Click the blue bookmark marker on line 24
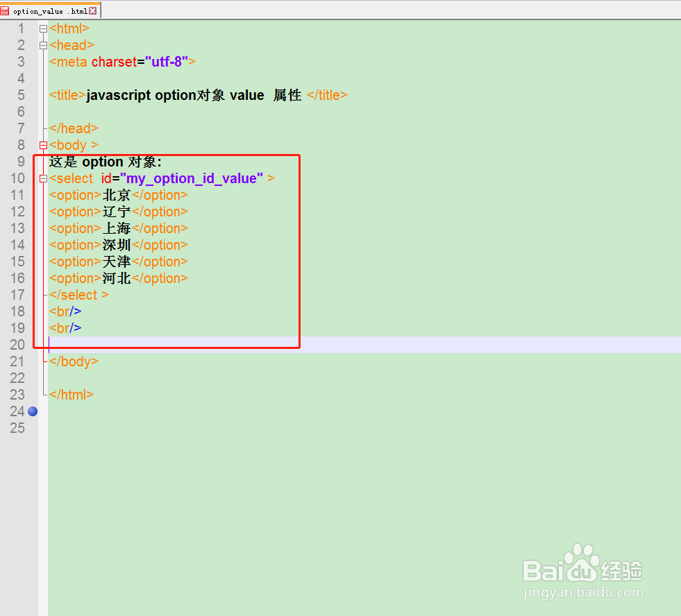Viewport: 681px width, 616px height. pos(33,411)
